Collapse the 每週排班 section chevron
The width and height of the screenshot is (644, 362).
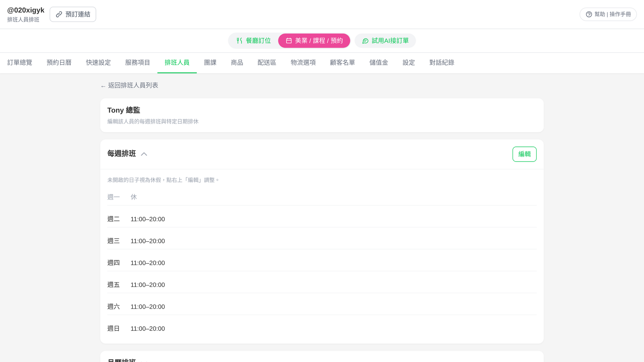pyautogui.click(x=144, y=154)
